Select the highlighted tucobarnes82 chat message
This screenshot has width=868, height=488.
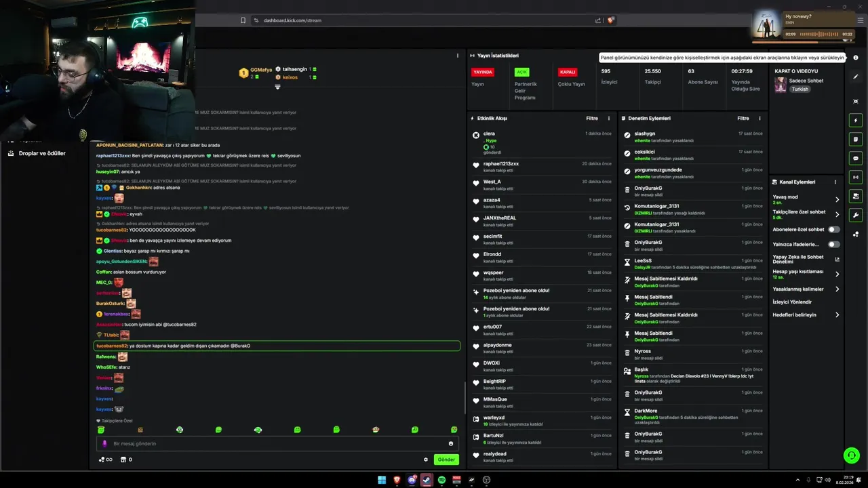pyautogui.click(x=277, y=346)
